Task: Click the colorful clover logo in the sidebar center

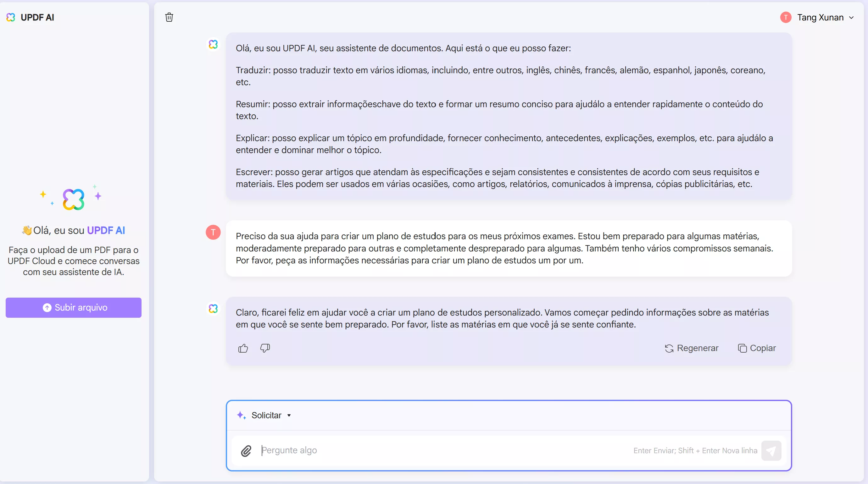Action: (x=74, y=199)
